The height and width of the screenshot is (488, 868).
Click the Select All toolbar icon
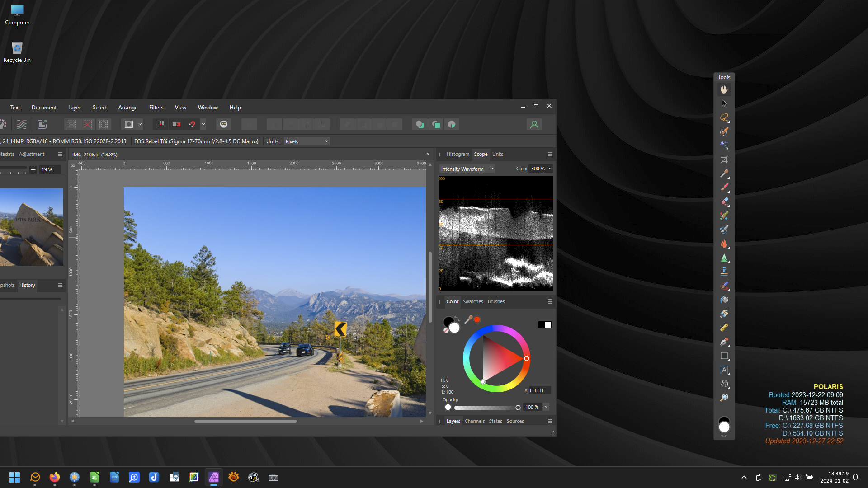coord(71,124)
